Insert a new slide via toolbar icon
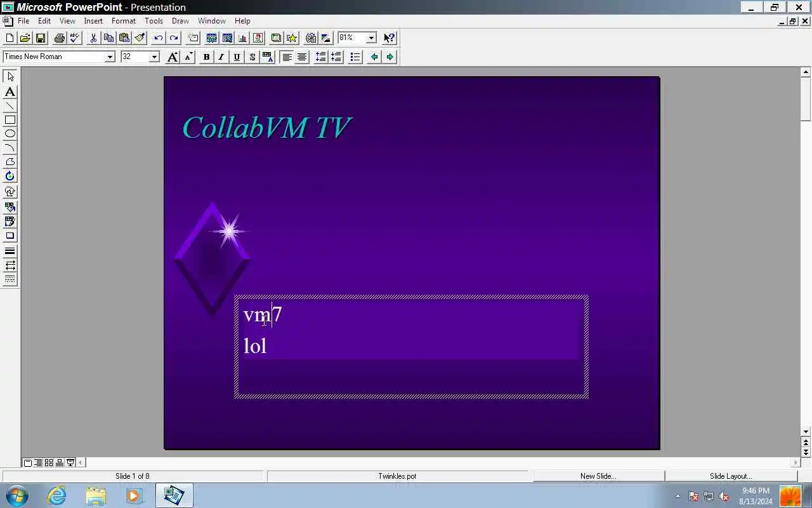 (193, 38)
